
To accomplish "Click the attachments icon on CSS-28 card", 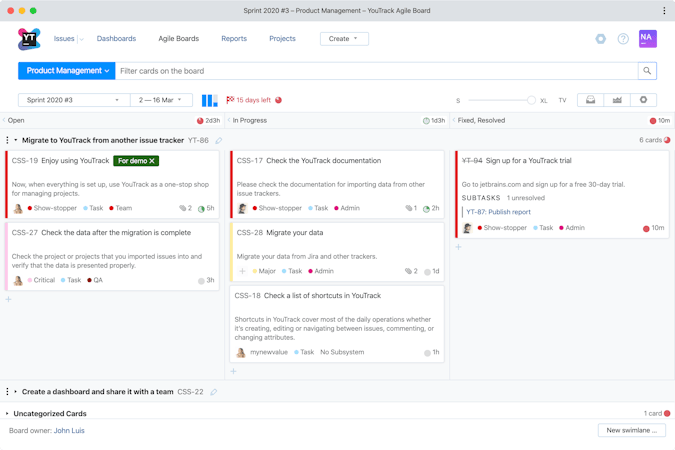I will [x=408, y=271].
